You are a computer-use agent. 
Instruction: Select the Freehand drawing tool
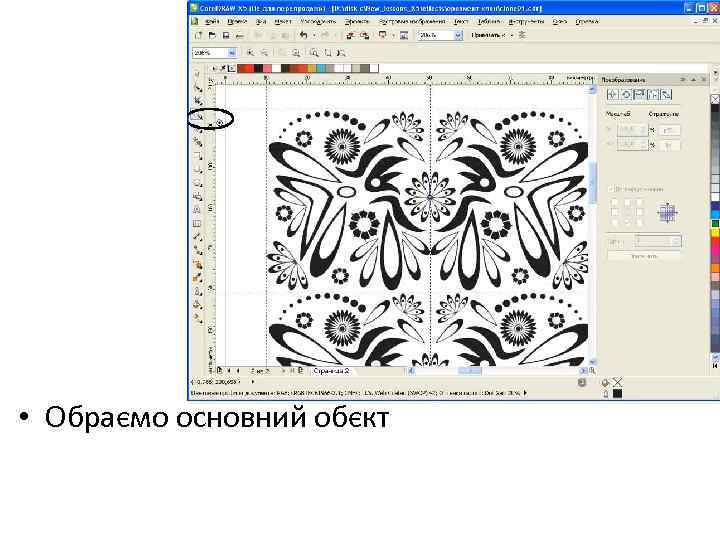197,130
